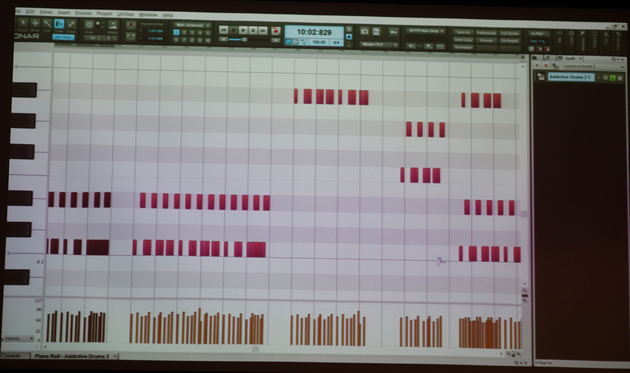
Task: Click the Stop transport button
Action: click(x=233, y=30)
